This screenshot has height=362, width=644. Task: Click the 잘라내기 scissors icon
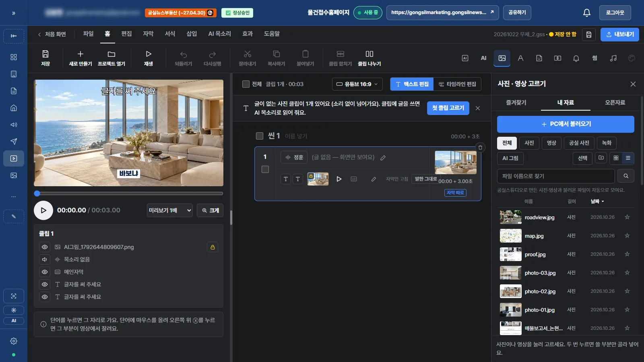coord(247,54)
